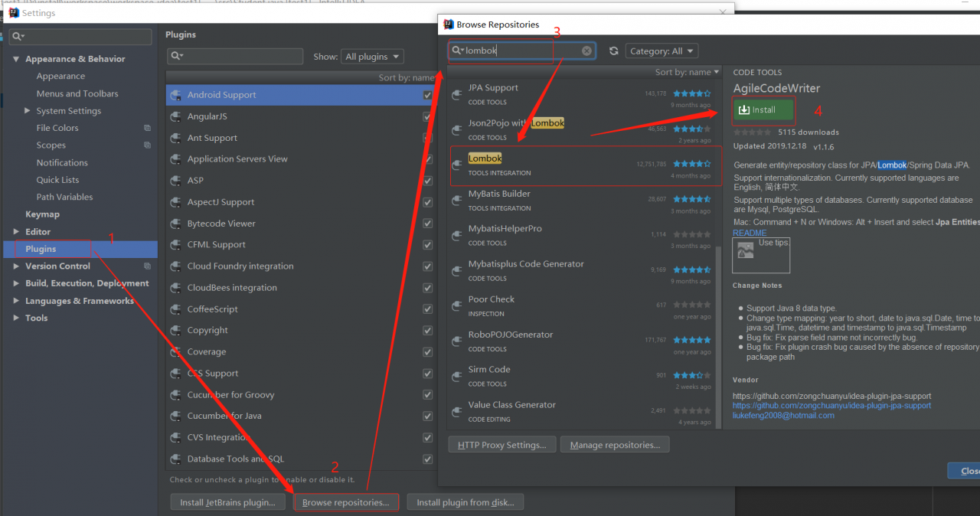Open the blue zongchuanyu GitHub link
980x516 pixels.
[831, 406]
